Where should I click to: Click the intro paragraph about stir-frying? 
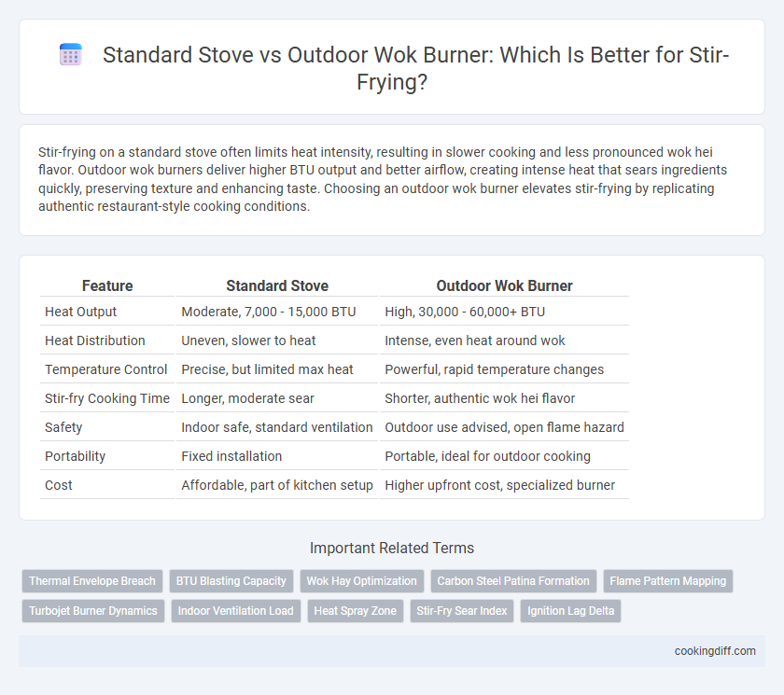[383, 179]
